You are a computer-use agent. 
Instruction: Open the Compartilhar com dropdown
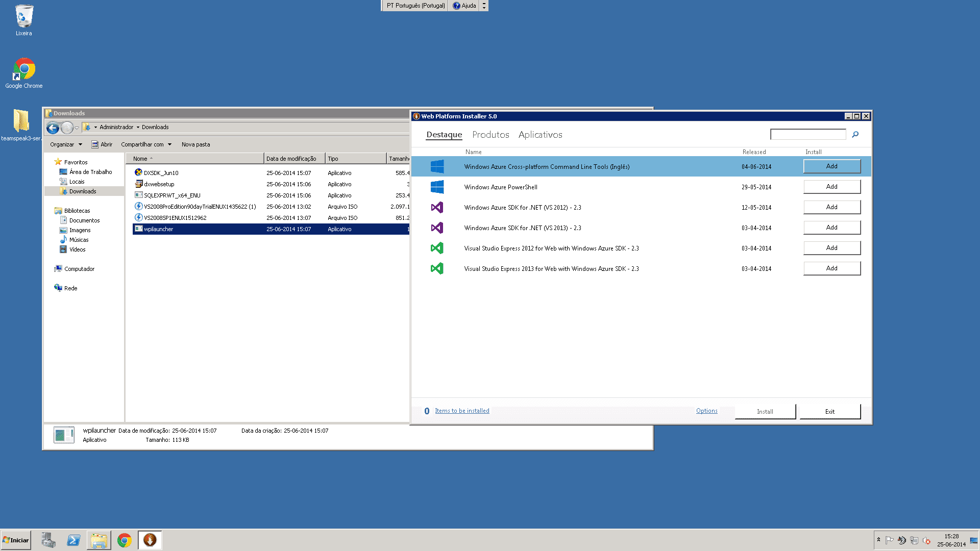(x=146, y=144)
